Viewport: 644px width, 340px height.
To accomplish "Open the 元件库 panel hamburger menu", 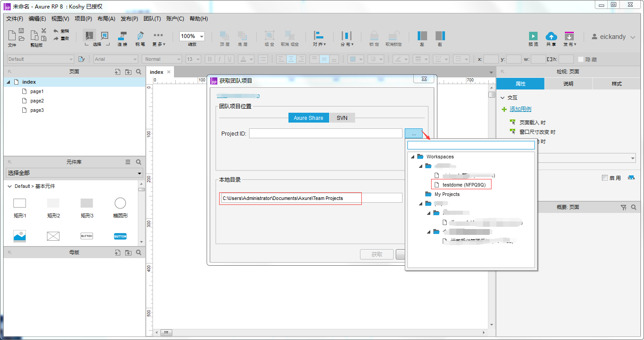I will pyautogui.click(x=128, y=162).
